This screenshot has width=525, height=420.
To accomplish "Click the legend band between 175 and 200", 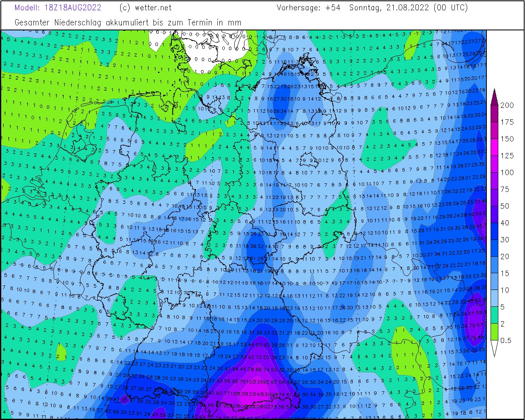I will 494,114.
